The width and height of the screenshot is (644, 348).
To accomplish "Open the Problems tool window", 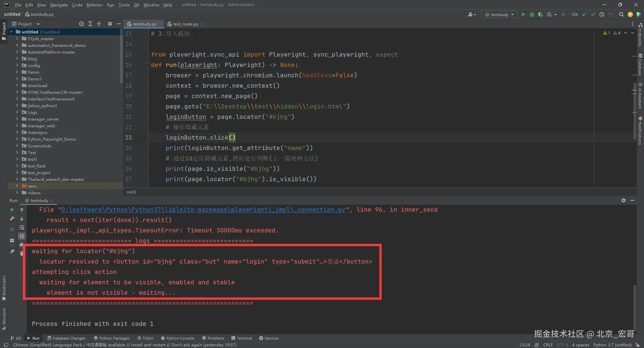I will point(213,338).
